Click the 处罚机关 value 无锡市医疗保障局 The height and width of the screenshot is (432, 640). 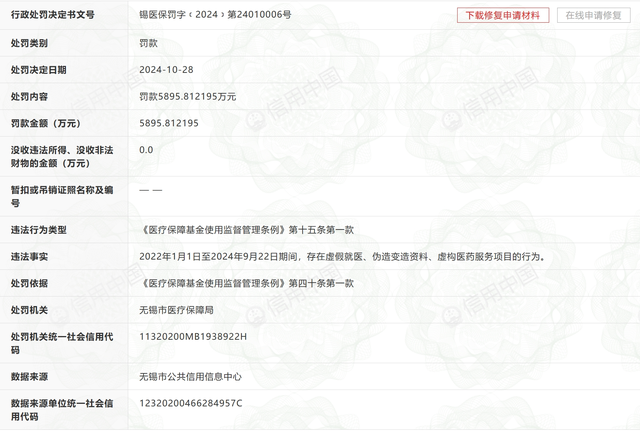click(x=176, y=310)
